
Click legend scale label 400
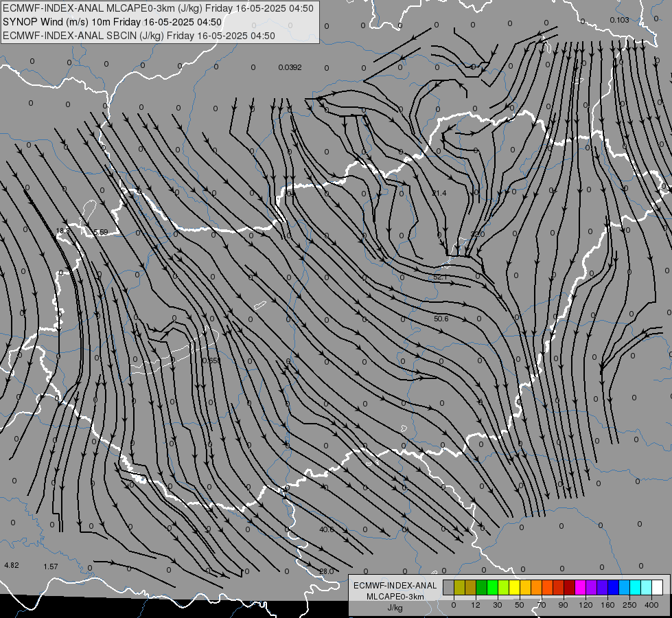pos(651,605)
